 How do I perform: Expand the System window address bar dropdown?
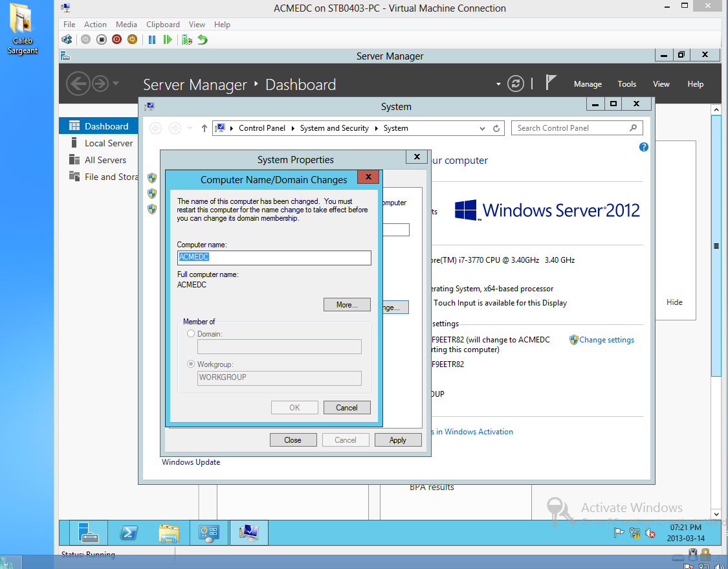pyautogui.click(x=482, y=129)
